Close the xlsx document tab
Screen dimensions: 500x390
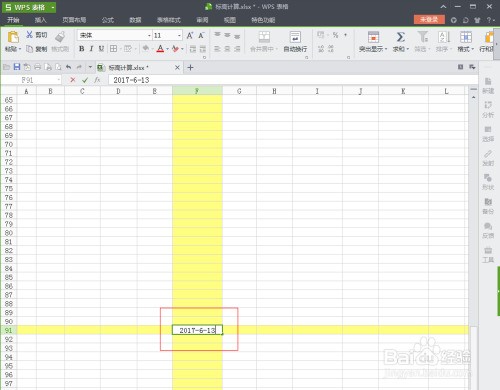(177, 68)
